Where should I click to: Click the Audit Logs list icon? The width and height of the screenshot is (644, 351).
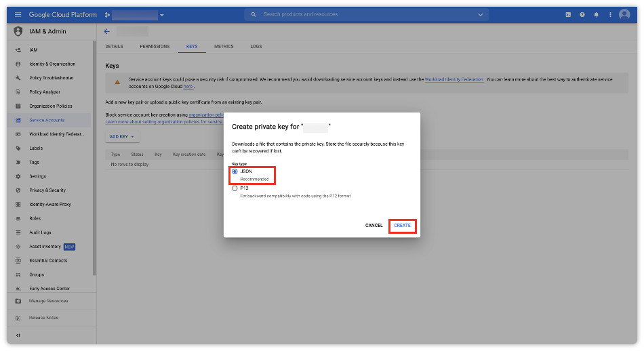coord(18,232)
